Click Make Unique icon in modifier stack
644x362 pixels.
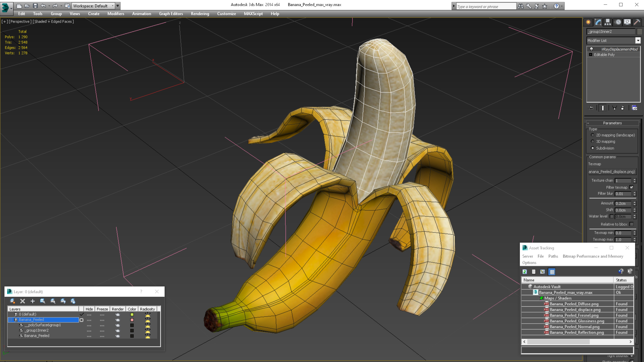tap(614, 108)
